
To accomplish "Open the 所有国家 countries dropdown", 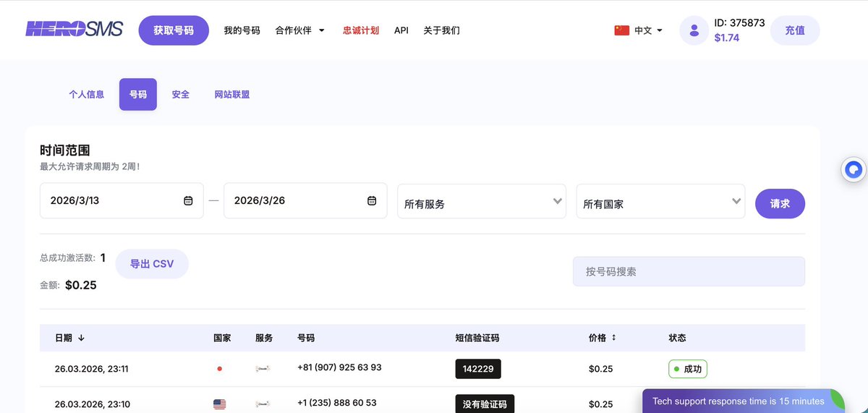I will coord(660,201).
